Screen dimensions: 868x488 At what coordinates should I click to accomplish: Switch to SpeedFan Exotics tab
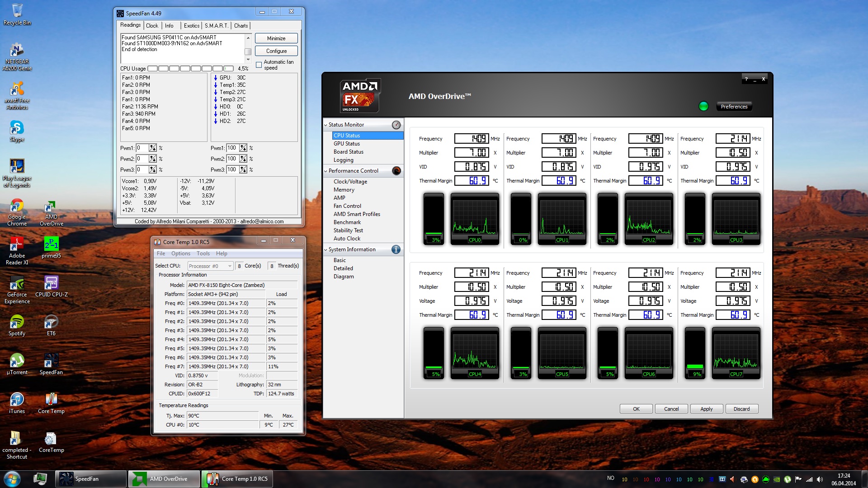pyautogui.click(x=192, y=26)
